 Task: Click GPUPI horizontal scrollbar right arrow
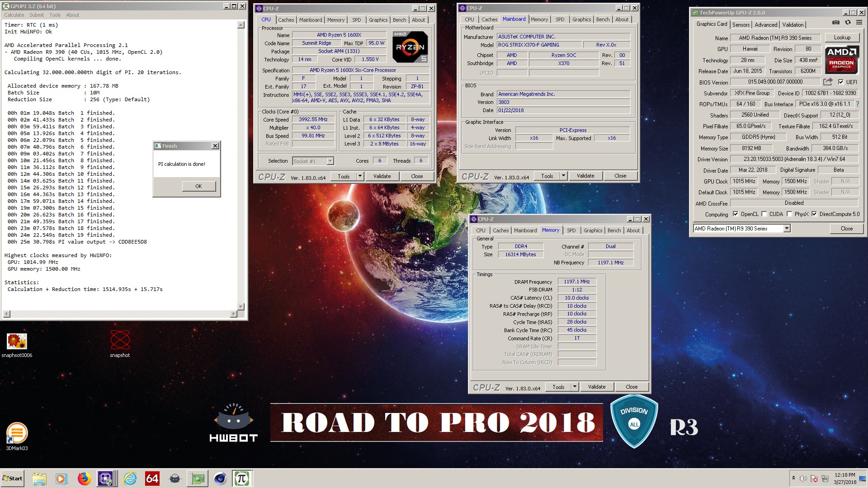pyautogui.click(x=234, y=314)
